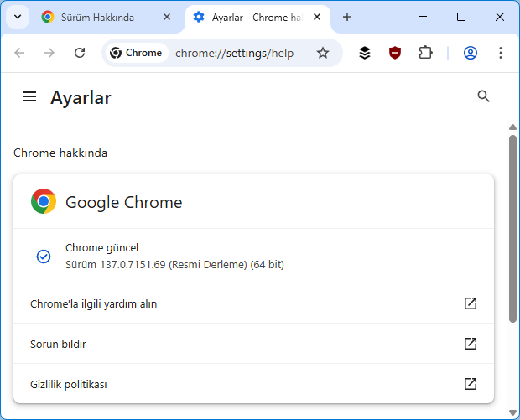The height and width of the screenshot is (420, 520).
Task: Open the tab search dropdown arrow
Action: pyautogui.click(x=18, y=17)
